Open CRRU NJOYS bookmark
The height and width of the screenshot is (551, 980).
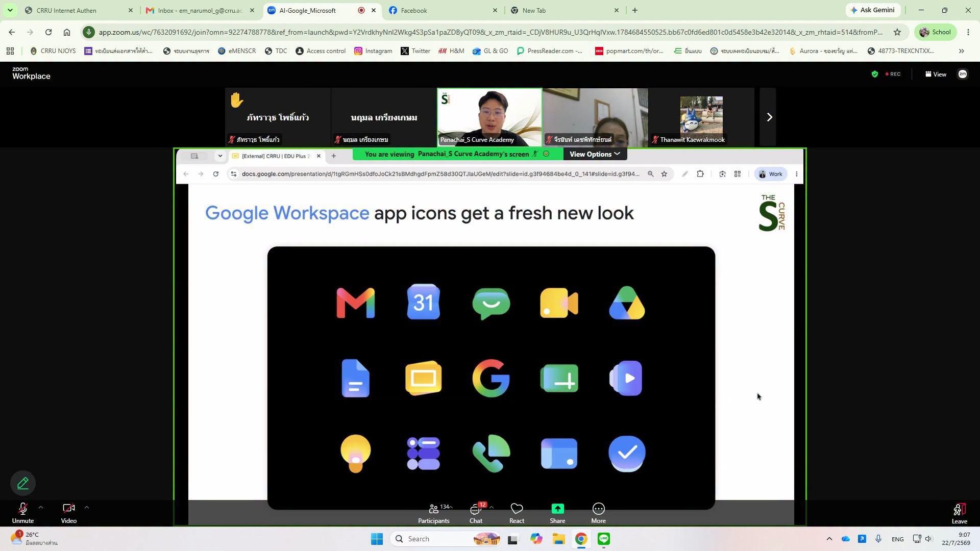point(53,51)
